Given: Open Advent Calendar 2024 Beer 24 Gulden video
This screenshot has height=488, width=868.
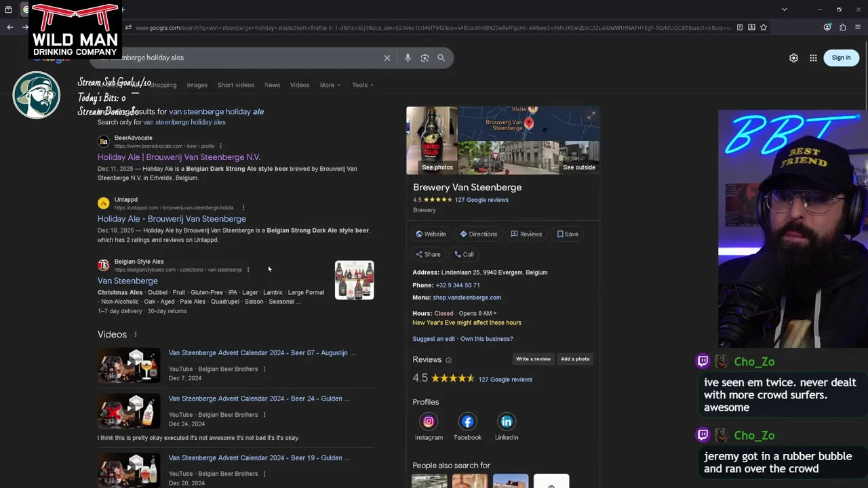Looking at the screenshot, I should pyautogui.click(x=259, y=399).
